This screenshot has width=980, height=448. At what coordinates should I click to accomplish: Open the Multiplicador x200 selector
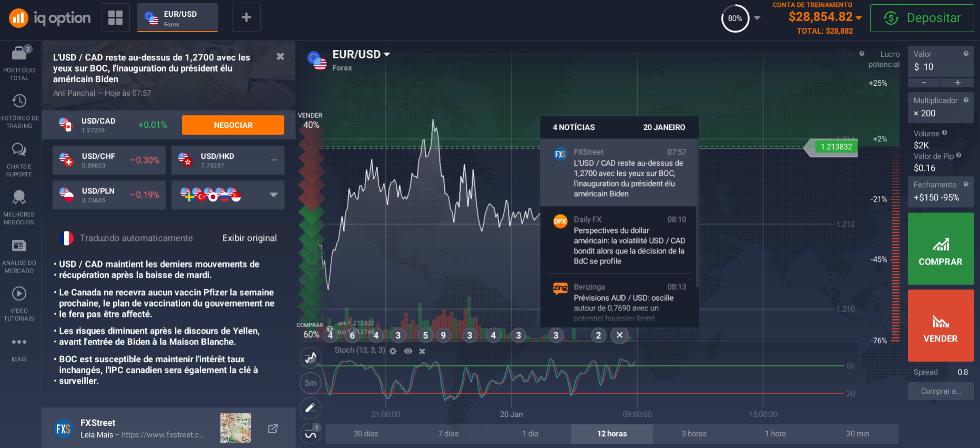941,107
